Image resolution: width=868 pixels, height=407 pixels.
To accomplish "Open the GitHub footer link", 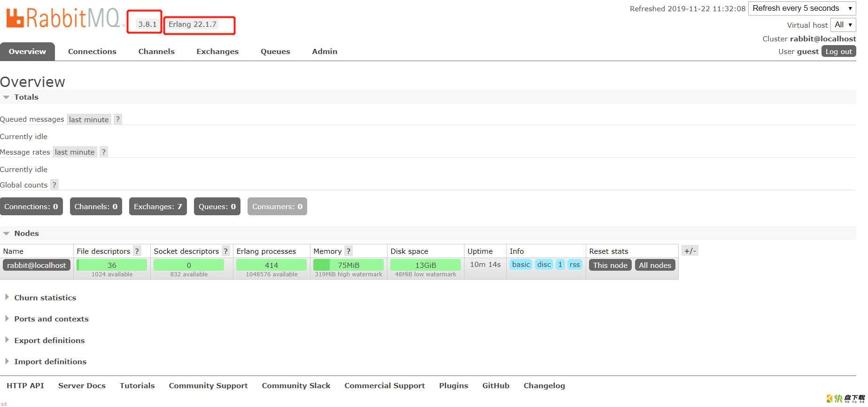I will click(496, 385).
